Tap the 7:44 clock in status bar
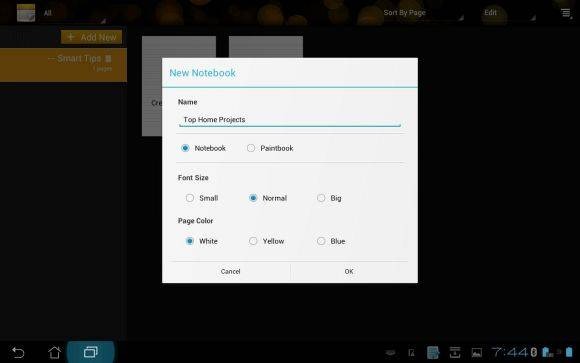The height and width of the screenshot is (363, 580). (x=510, y=352)
